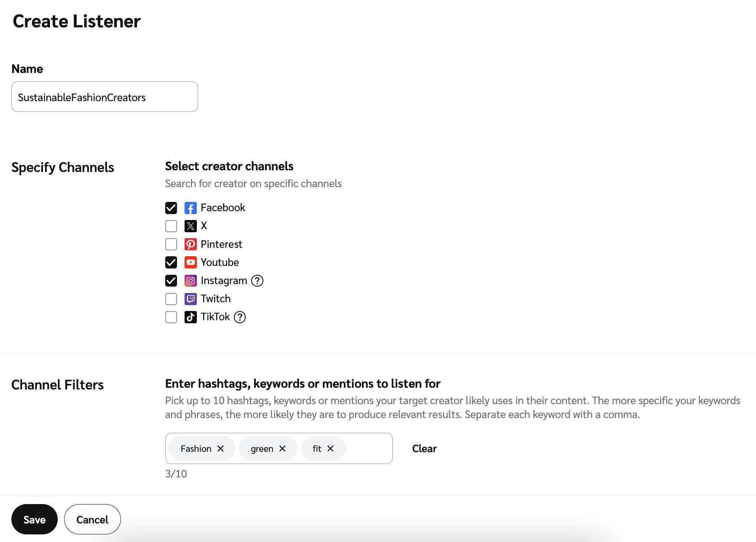Click the Twitch logo icon

click(190, 299)
